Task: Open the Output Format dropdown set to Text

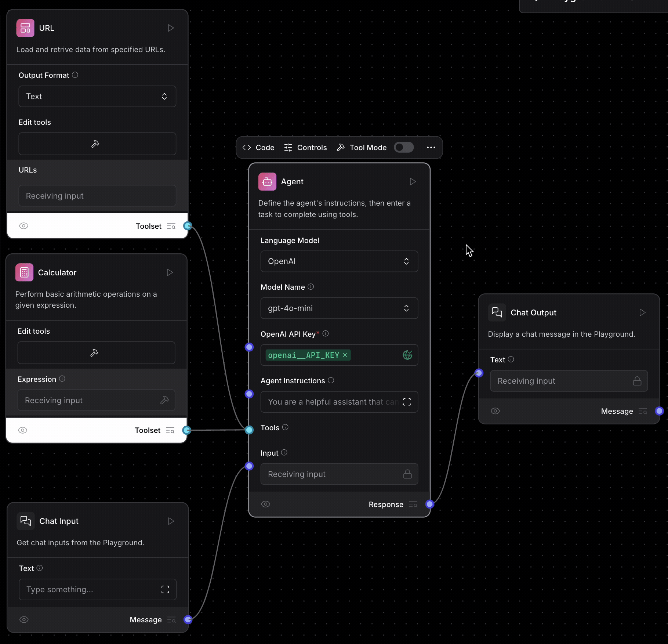Action: point(97,97)
